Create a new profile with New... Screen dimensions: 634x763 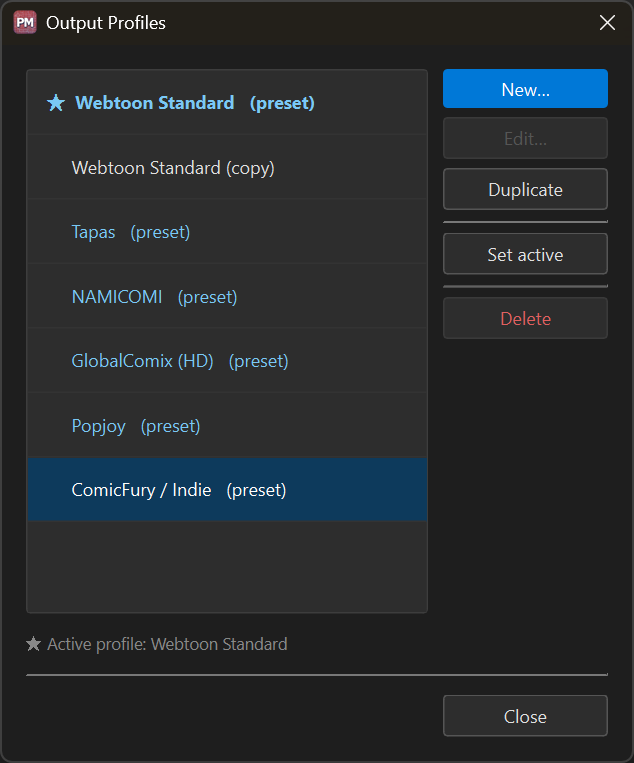pyautogui.click(x=525, y=89)
